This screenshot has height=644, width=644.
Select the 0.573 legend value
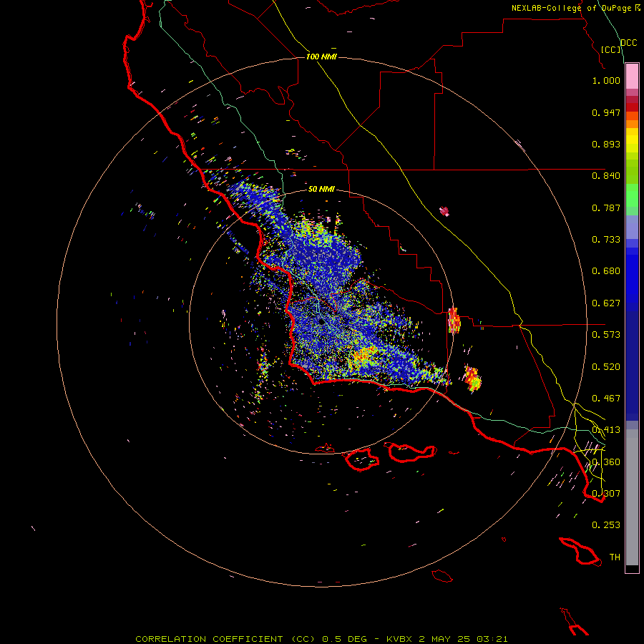click(606, 335)
